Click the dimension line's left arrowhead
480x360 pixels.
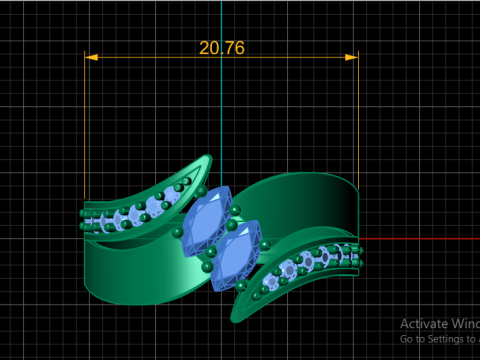pos(91,57)
